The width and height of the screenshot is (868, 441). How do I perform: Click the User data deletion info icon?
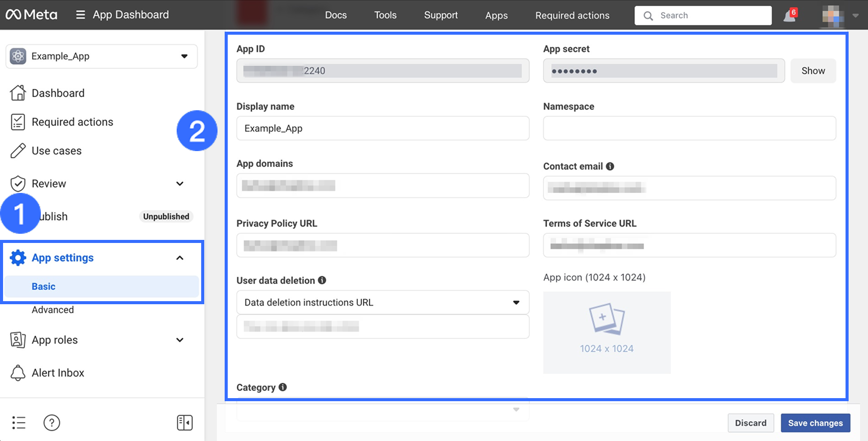tap(322, 280)
